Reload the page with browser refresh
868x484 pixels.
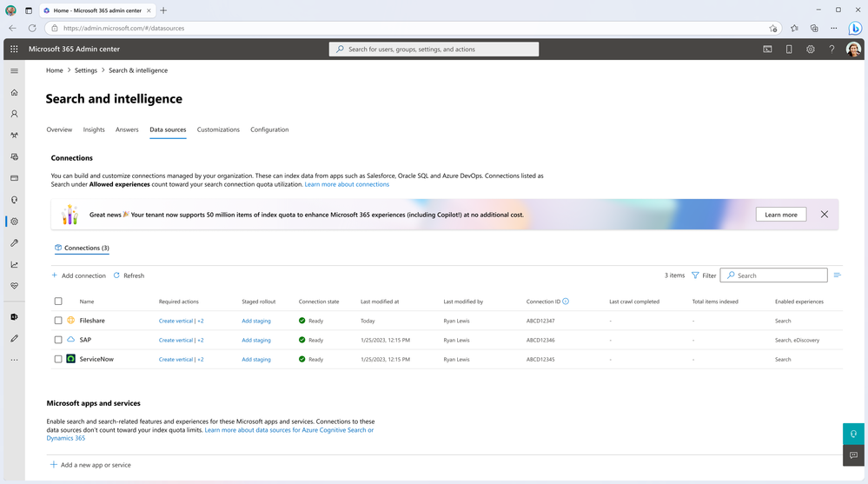[x=32, y=29]
